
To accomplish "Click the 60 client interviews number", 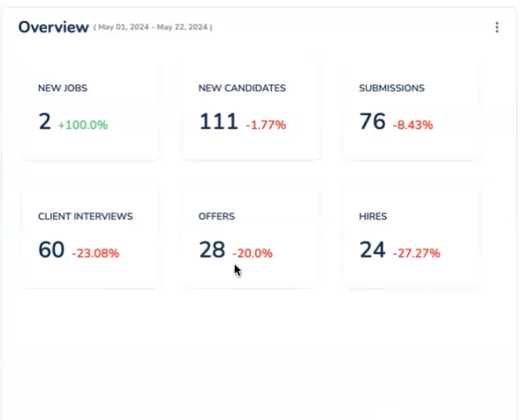I will pos(51,250).
